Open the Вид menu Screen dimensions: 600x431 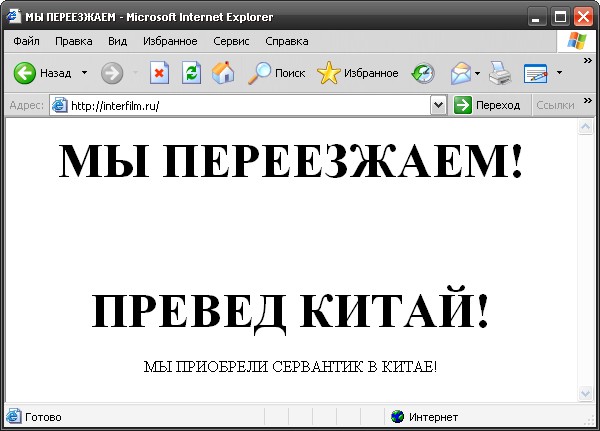pyautogui.click(x=117, y=41)
